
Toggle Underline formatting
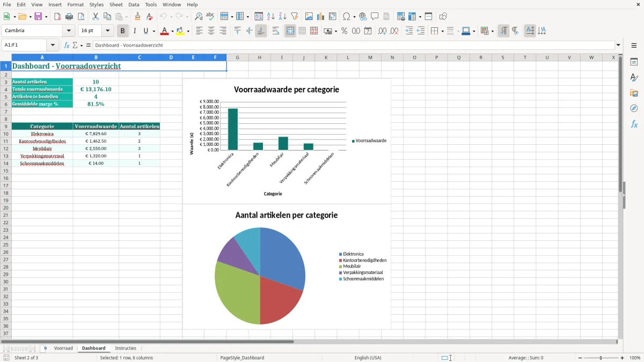click(x=145, y=31)
